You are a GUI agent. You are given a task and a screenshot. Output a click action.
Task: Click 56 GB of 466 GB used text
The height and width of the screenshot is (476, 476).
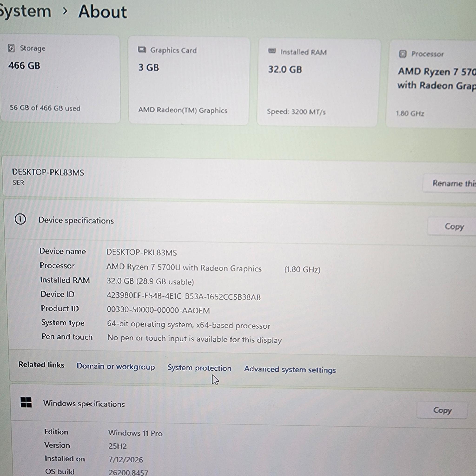[45, 108]
